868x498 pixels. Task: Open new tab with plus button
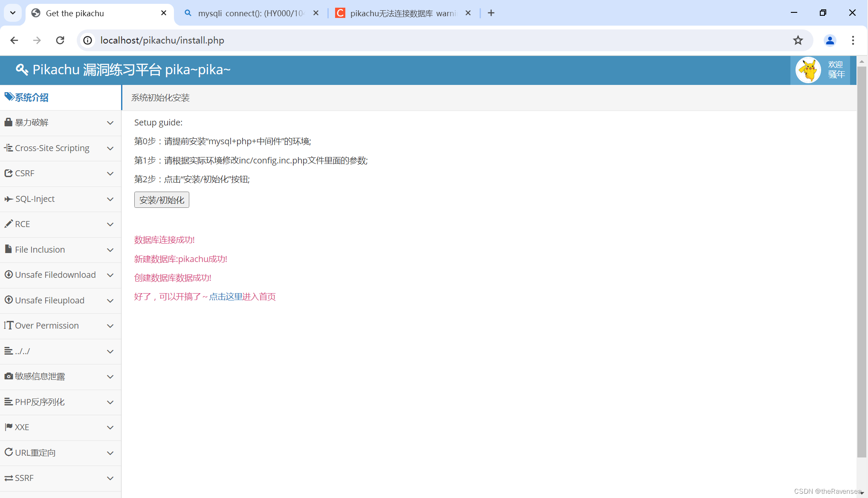491,13
